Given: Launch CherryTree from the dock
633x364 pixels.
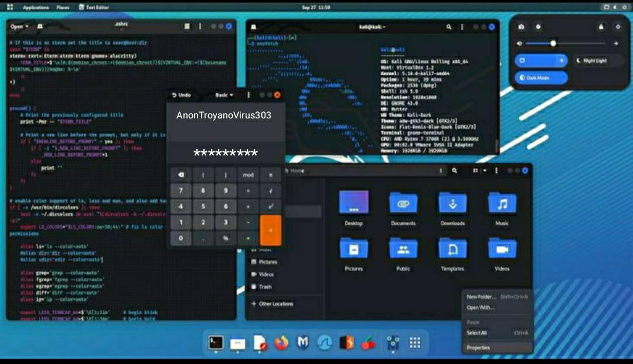Looking at the screenshot, I should click(367, 343).
